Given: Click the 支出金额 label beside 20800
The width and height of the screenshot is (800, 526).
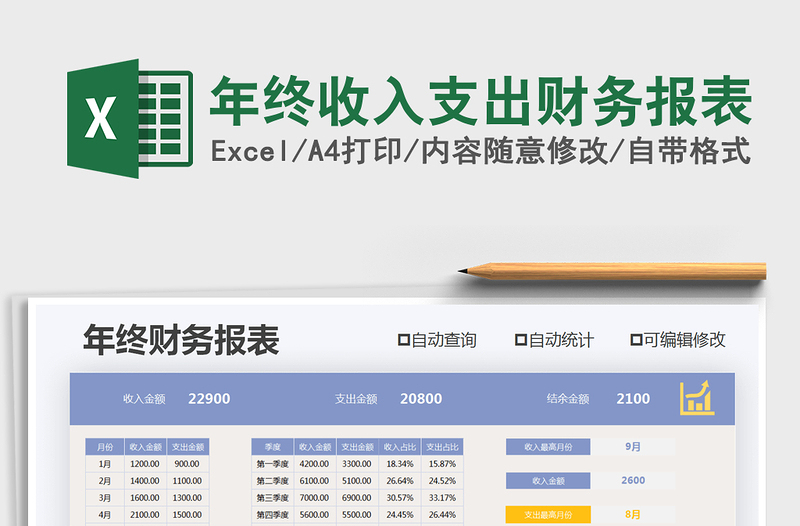Looking at the screenshot, I should [x=356, y=398].
